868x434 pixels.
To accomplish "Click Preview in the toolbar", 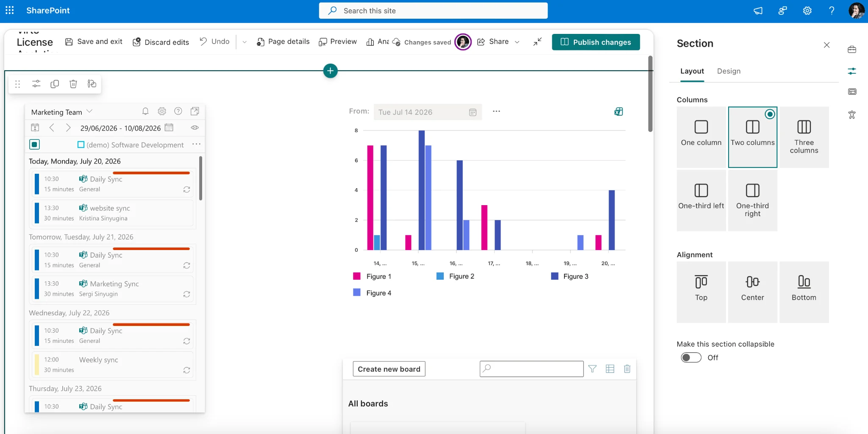I will coord(338,42).
